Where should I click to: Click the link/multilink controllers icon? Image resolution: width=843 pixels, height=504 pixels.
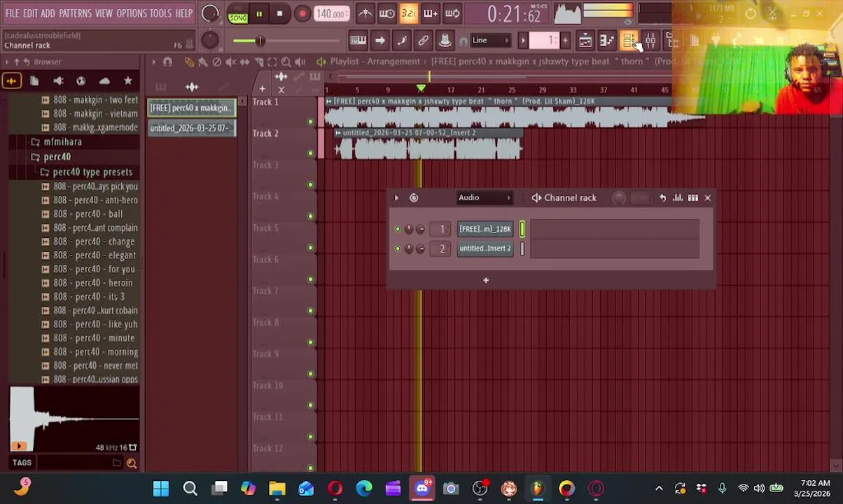click(423, 41)
